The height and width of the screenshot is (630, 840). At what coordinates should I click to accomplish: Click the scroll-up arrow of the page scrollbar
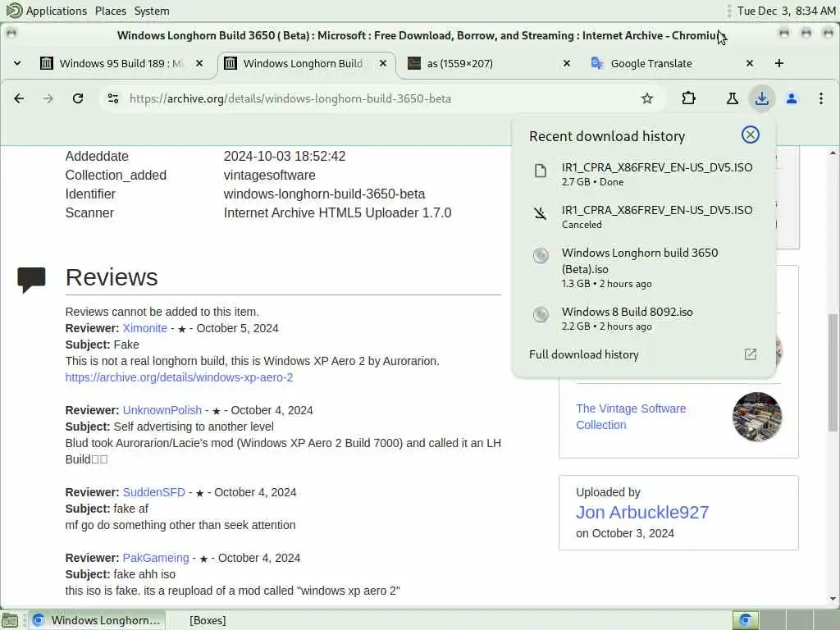833,153
